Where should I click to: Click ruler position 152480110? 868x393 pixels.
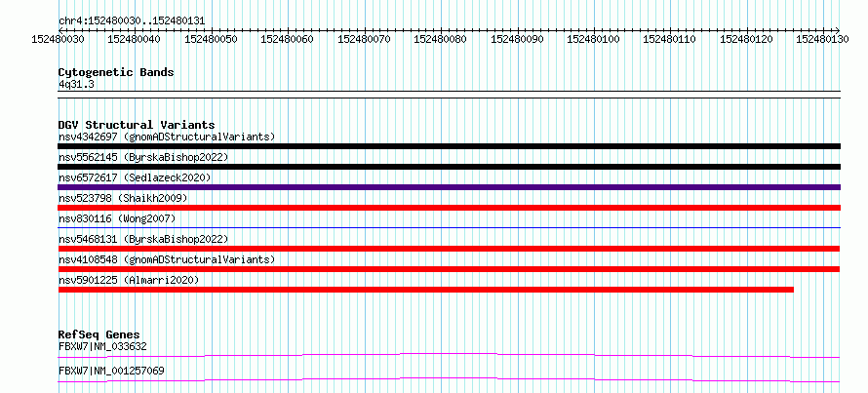click(x=670, y=39)
